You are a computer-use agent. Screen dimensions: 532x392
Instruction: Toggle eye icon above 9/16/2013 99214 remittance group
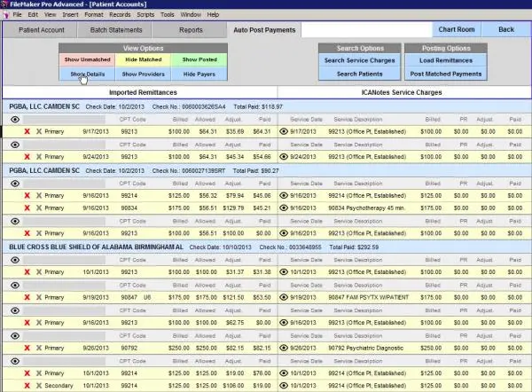pos(15,184)
